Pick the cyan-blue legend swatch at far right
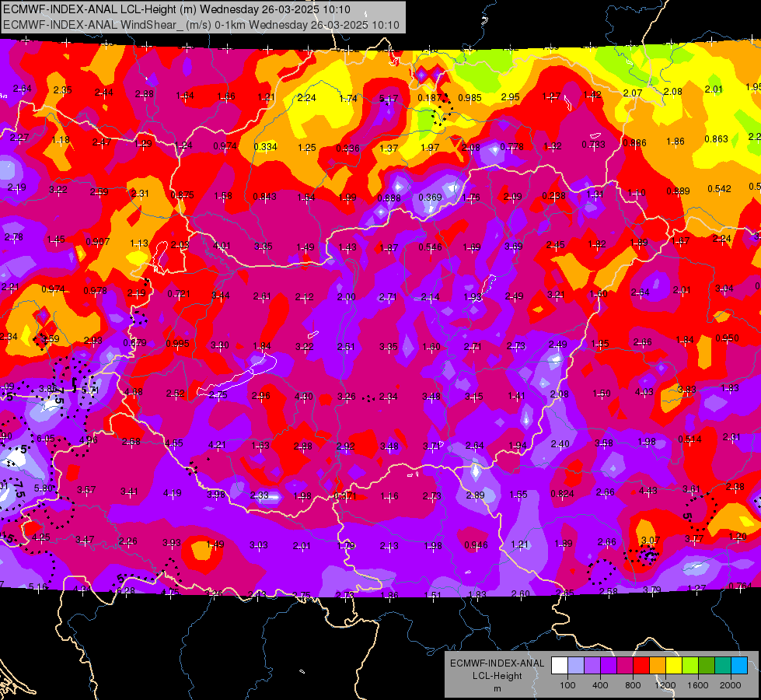This screenshot has width=761, height=700. [x=739, y=666]
